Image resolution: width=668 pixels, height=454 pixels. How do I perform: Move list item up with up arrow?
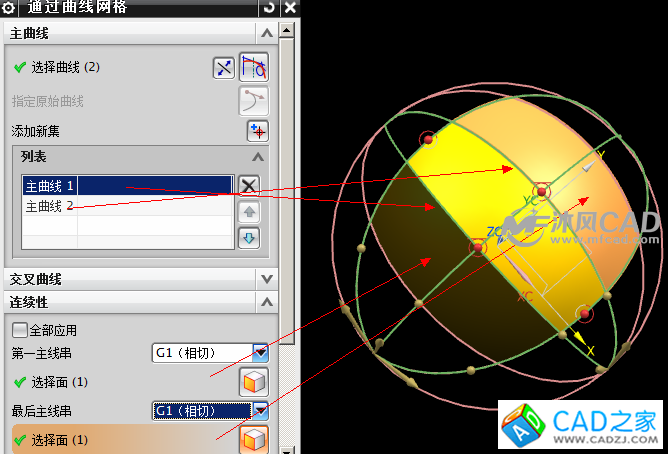[249, 212]
